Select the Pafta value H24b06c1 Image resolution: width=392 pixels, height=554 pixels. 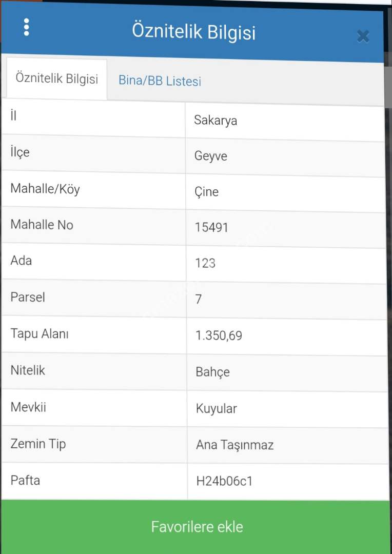[224, 481]
